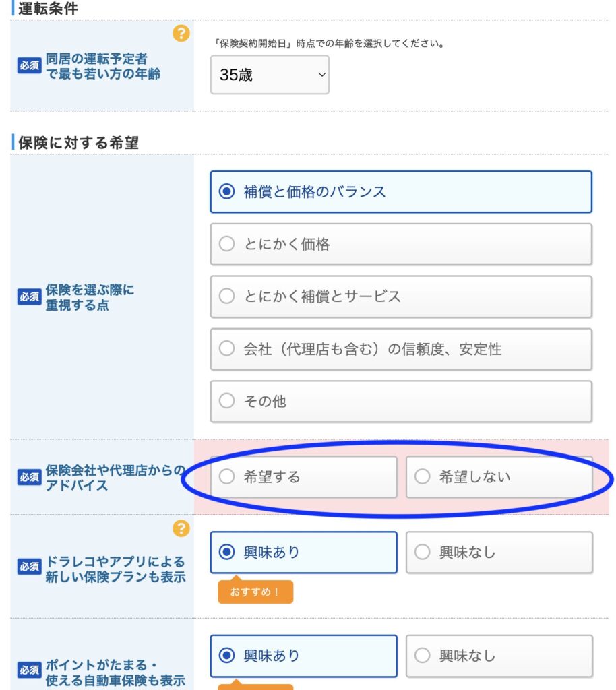Select the その他 radio option

pyautogui.click(x=401, y=402)
